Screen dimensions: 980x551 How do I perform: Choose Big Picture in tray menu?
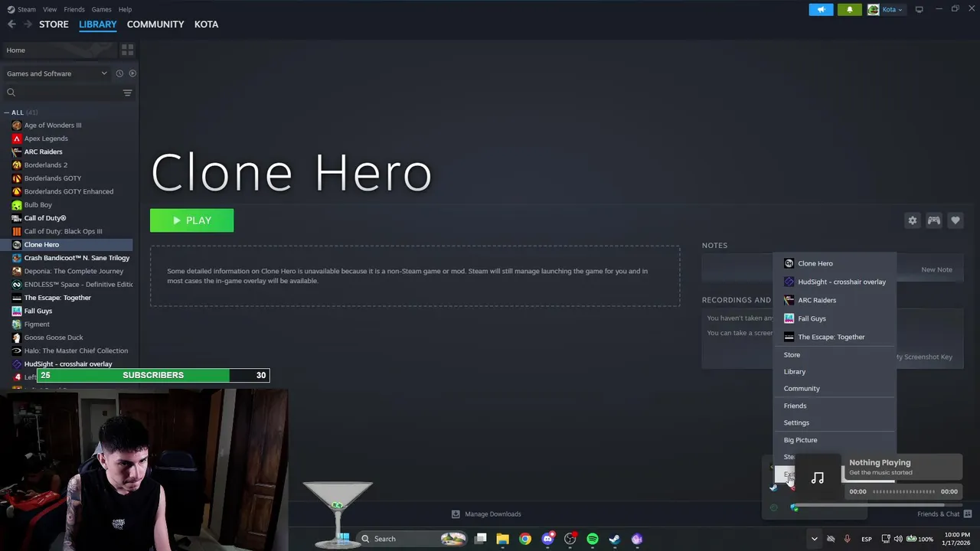point(835,440)
